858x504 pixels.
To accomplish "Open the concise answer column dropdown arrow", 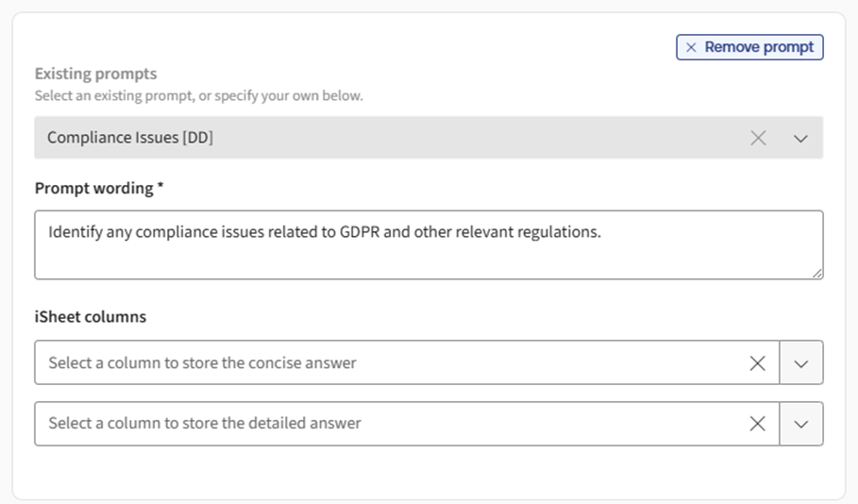I will (x=801, y=363).
